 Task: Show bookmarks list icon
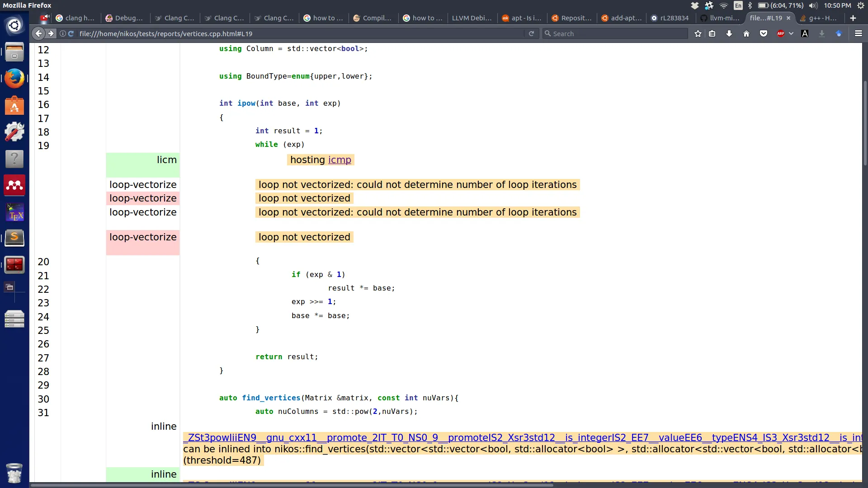712,33
